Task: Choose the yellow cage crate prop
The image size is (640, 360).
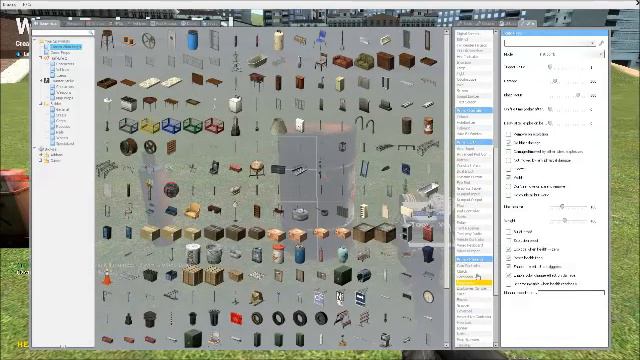Action: (x=150, y=126)
